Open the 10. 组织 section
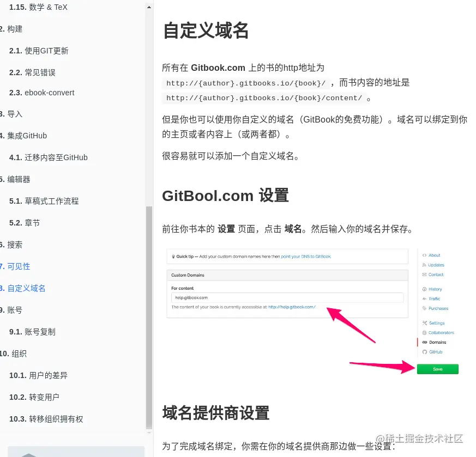 point(13,354)
